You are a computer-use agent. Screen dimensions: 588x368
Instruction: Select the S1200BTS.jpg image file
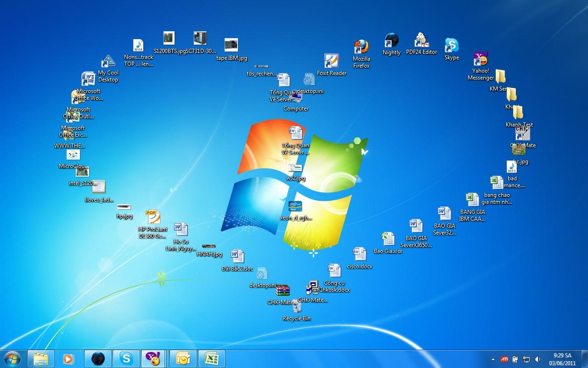[x=169, y=38]
